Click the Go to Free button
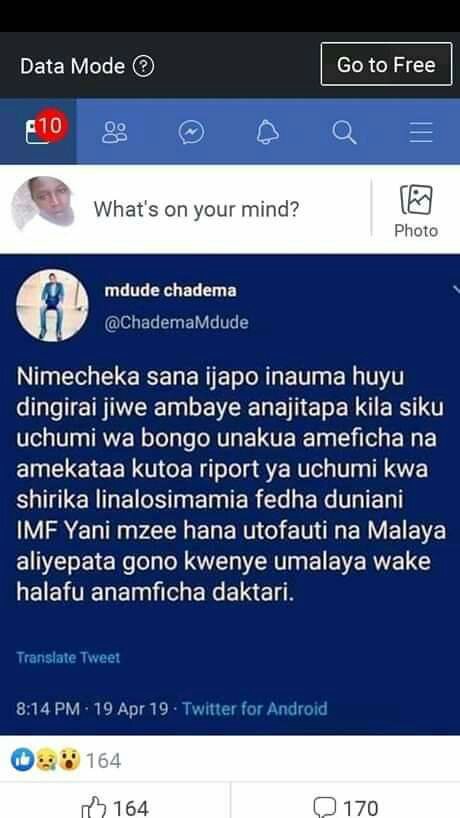This screenshot has width=460, height=818. [x=386, y=64]
